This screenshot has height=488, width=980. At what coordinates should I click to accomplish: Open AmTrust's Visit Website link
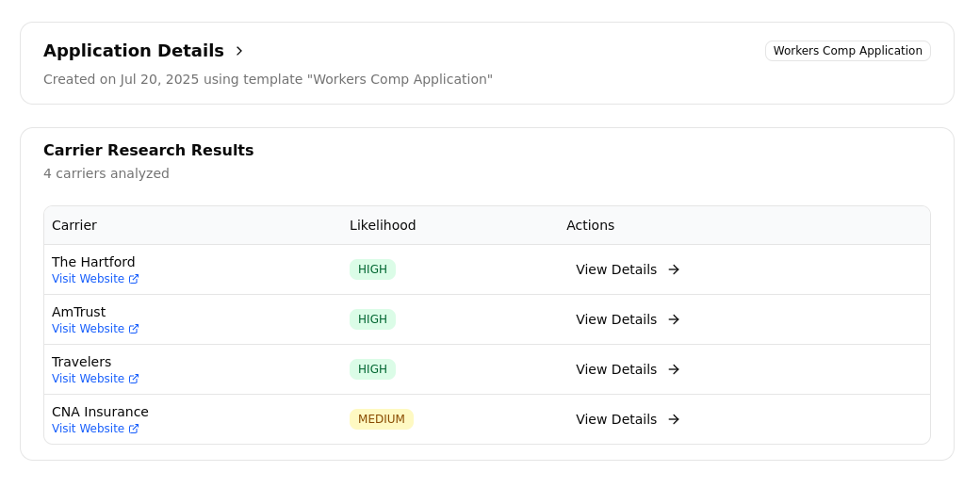95,329
